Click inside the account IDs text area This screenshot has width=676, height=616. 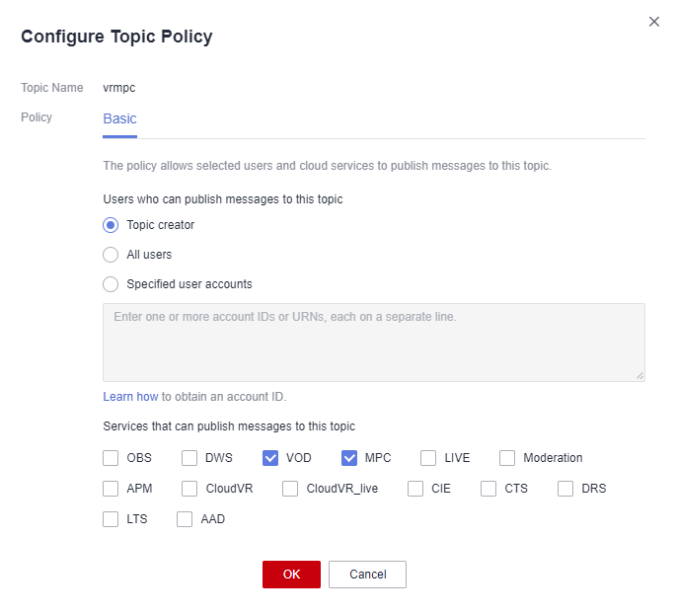[x=374, y=343]
